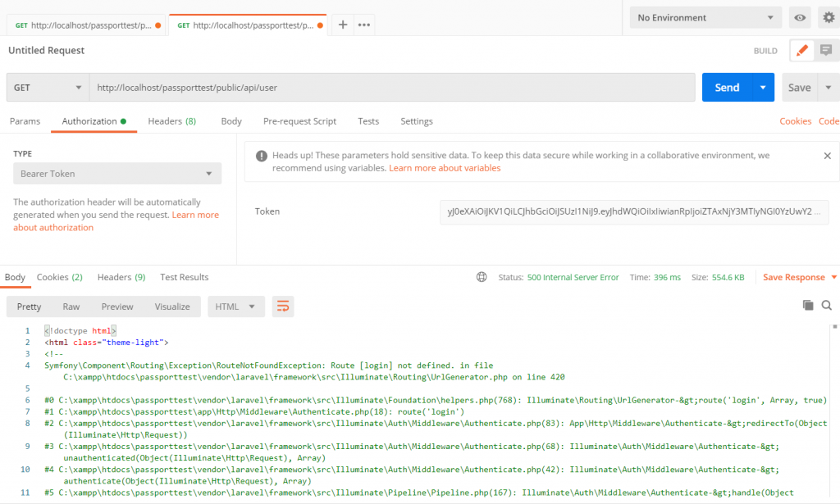
Task: Switch to build mode pencil icon
Action: [802, 51]
